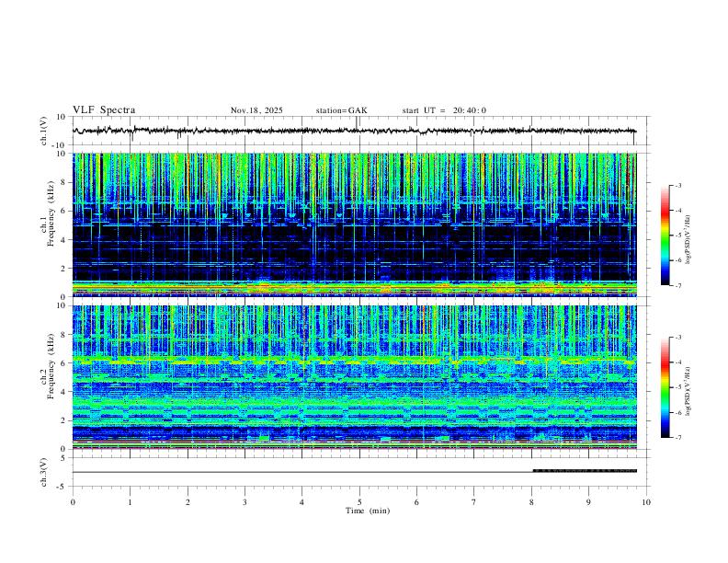Click inside the ch.1 spectrogram panel
Viewport: 728px width, 563px height.
tap(355, 224)
